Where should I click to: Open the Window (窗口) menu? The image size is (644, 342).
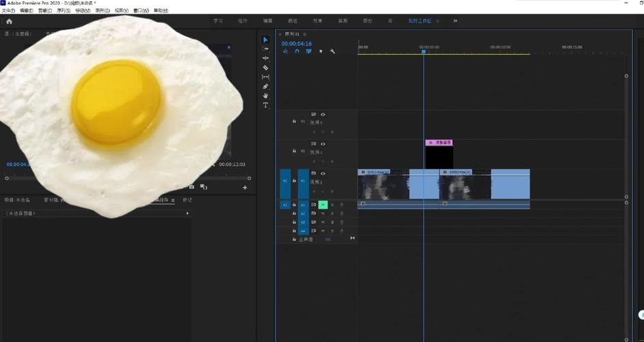tap(141, 10)
